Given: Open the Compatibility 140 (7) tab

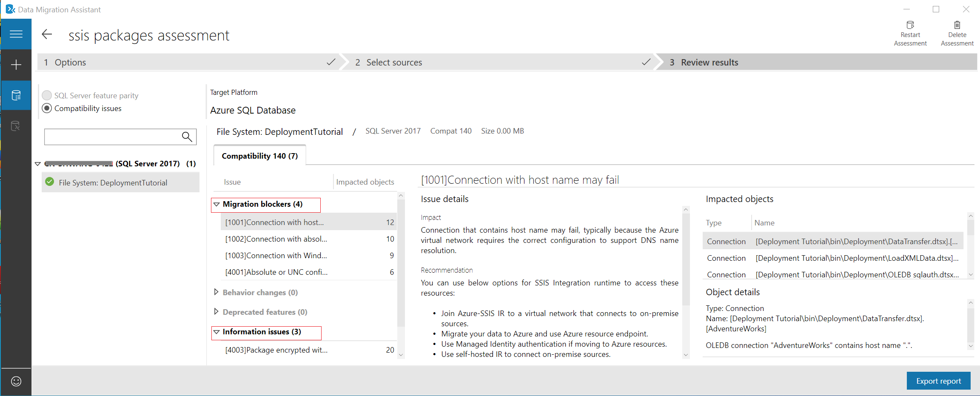Looking at the screenshot, I should [x=259, y=156].
